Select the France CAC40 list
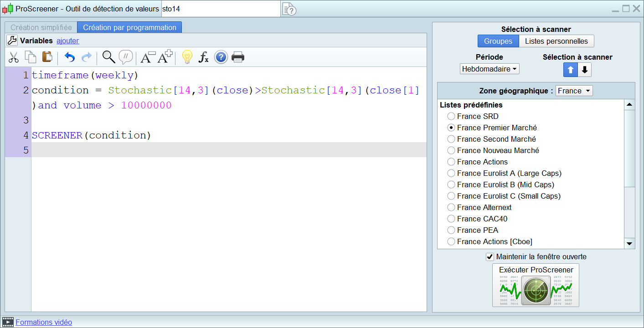Screen dimensions: 644x328 451,219
